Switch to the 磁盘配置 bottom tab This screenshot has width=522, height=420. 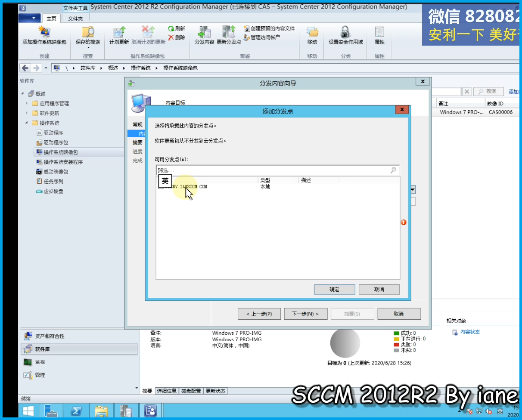pyautogui.click(x=191, y=391)
